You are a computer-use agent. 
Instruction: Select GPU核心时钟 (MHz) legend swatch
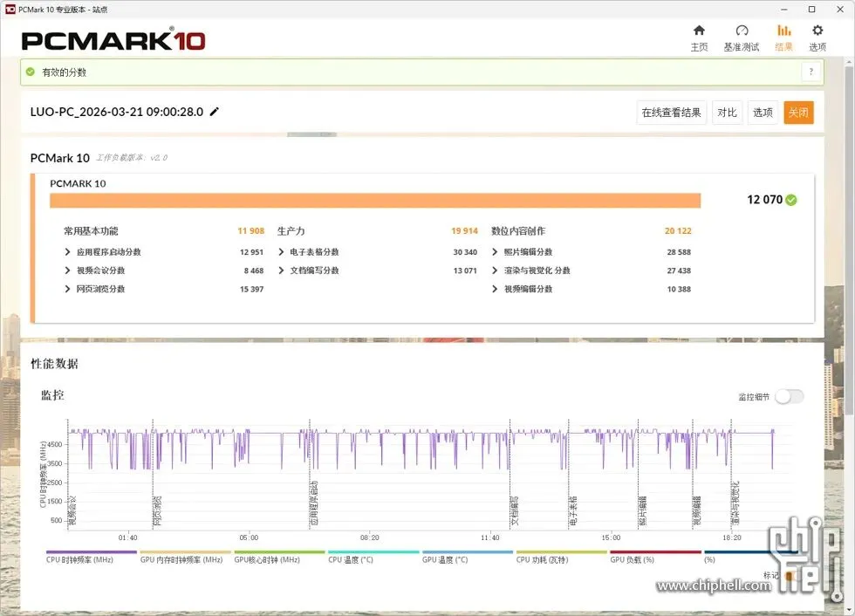pyautogui.click(x=279, y=551)
